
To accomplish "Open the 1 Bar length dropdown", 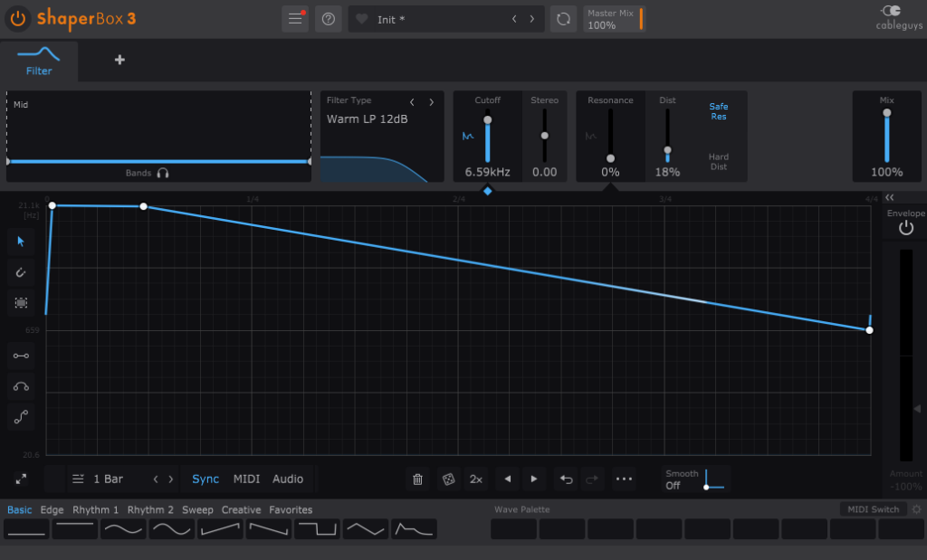I will [100, 479].
